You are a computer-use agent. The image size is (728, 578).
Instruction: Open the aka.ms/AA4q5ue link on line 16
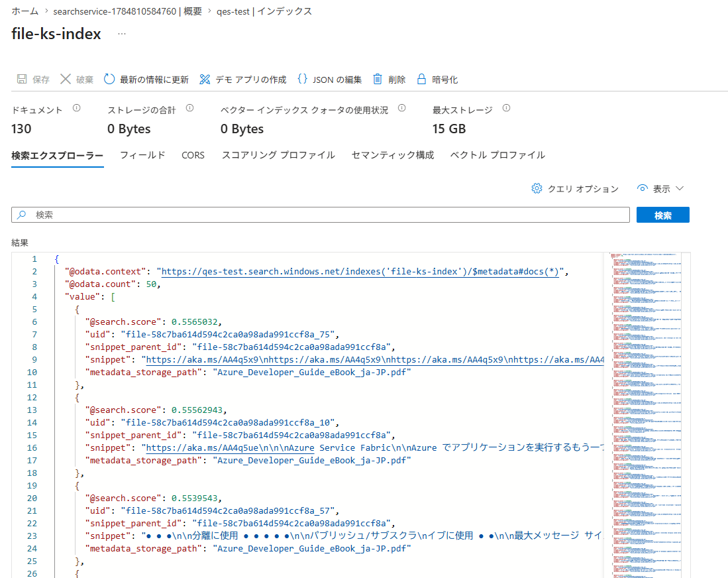(231, 448)
